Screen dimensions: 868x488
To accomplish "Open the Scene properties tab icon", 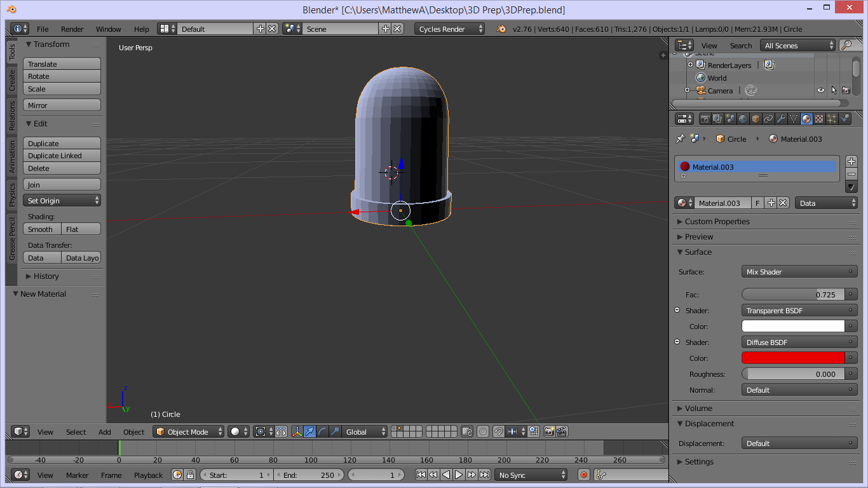I will (730, 119).
